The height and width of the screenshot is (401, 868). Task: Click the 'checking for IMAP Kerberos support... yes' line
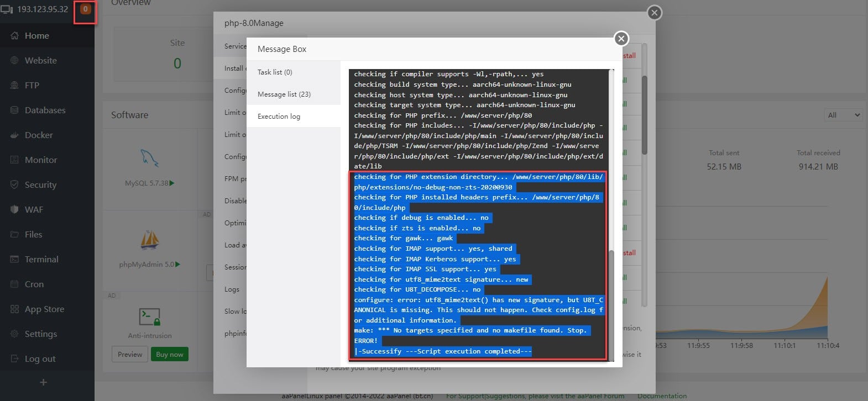click(x=435, y=259)
